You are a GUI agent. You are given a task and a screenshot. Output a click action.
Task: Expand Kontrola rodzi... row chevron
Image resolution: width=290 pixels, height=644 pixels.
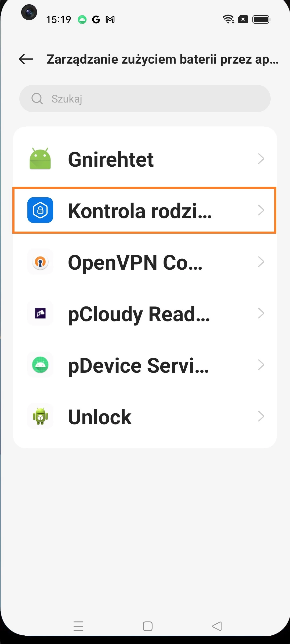[261, 210]
